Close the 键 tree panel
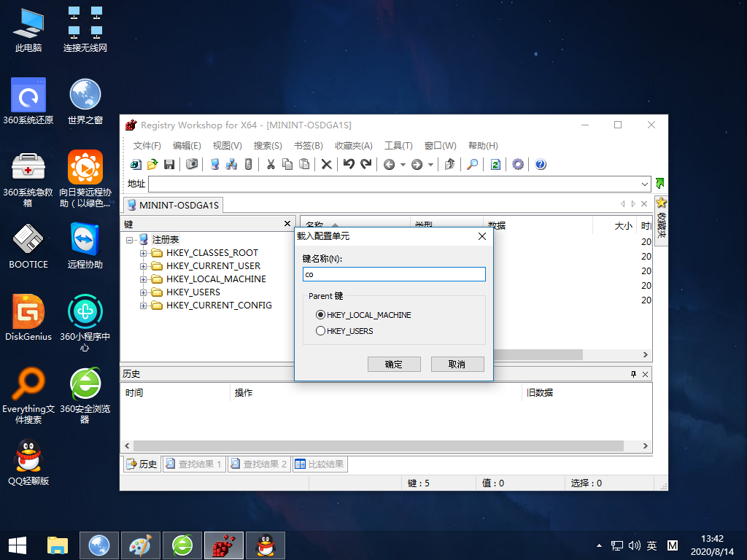 tap(287, 224)
